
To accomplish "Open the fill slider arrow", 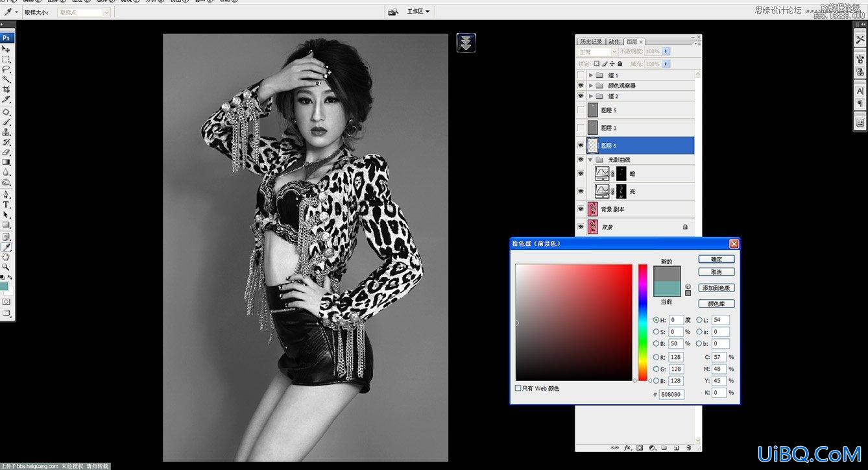I will click(x=666, y=64).
